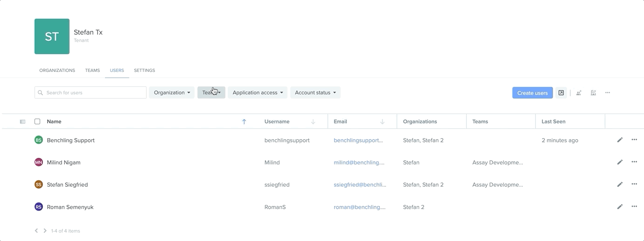Screen dimensions: 644x241
Task: Click the Email column header
Action: [x=341, y=121]
